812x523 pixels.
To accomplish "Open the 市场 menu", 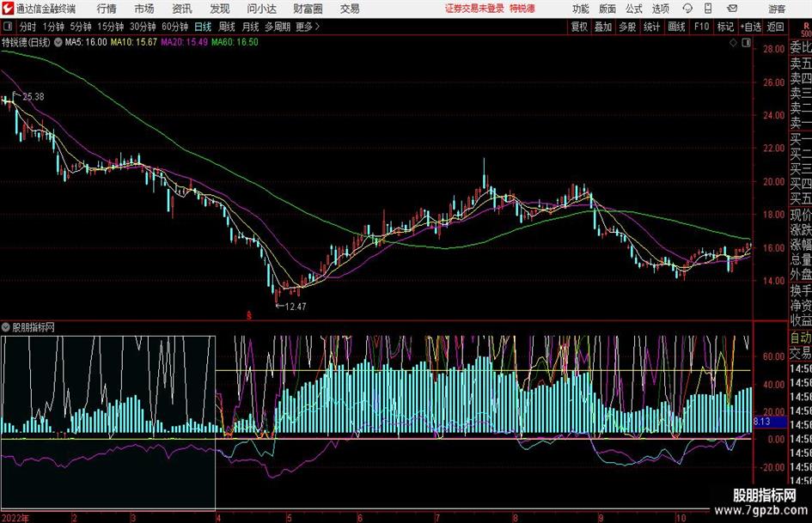I will click(144, 9).
